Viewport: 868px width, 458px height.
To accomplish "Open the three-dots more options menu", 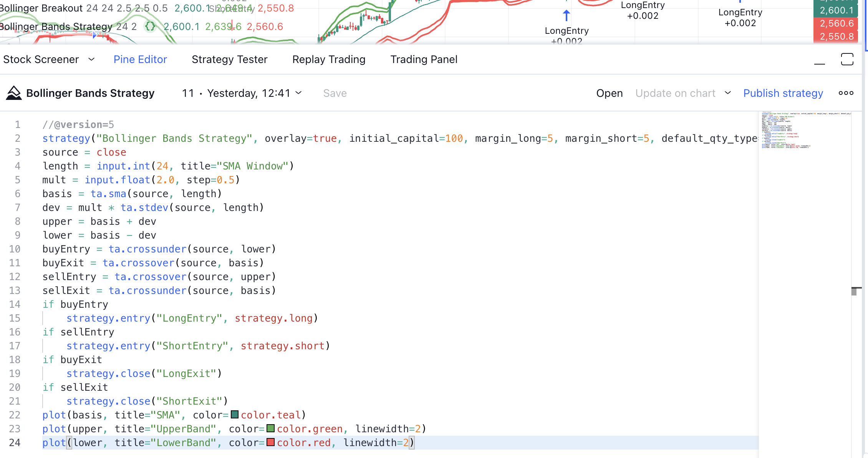I will click(846, 93).
